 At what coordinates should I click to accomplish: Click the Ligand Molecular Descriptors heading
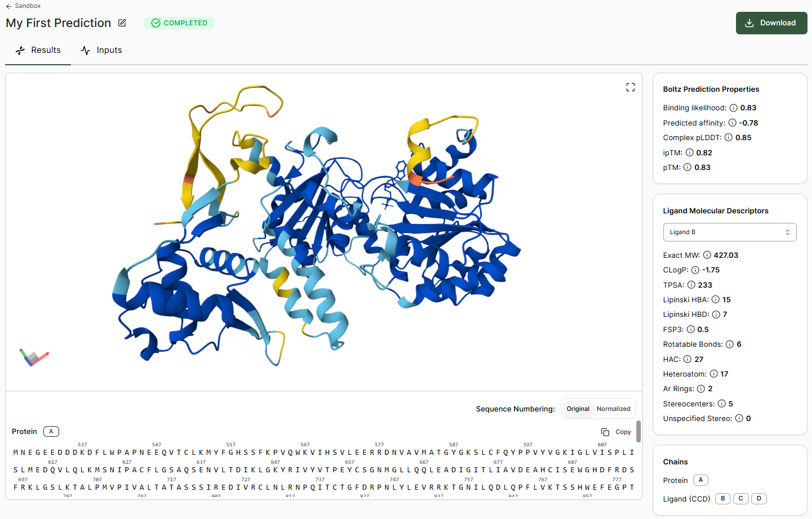[716, 211]
